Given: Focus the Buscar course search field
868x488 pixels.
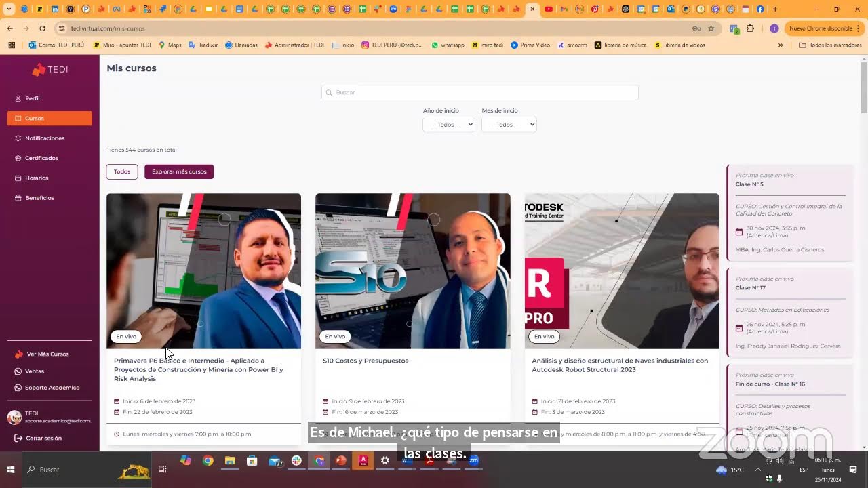Looking at the screenshot, I should [480, 92].
